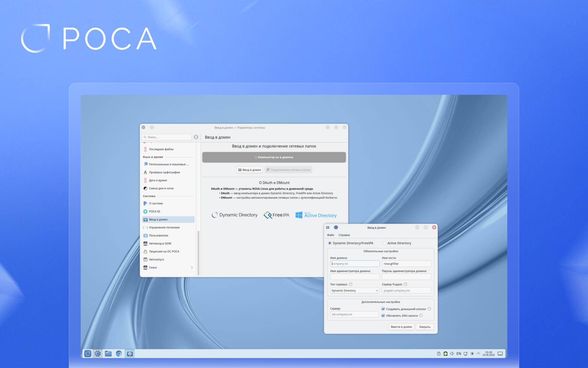Select Ввод в домен in sidebar
The width and height of the screenshot is (588, 368).
168,219
